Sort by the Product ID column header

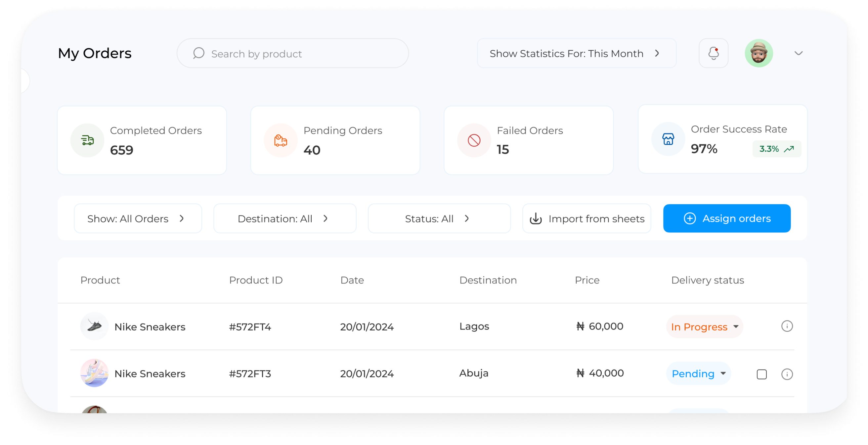point(256,280)
